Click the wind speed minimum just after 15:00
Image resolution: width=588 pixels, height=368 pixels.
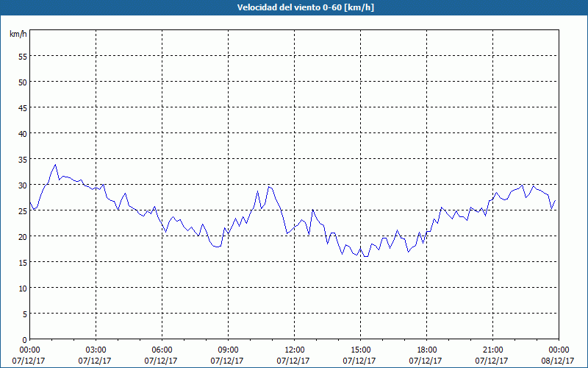click(x=366, y=256)
